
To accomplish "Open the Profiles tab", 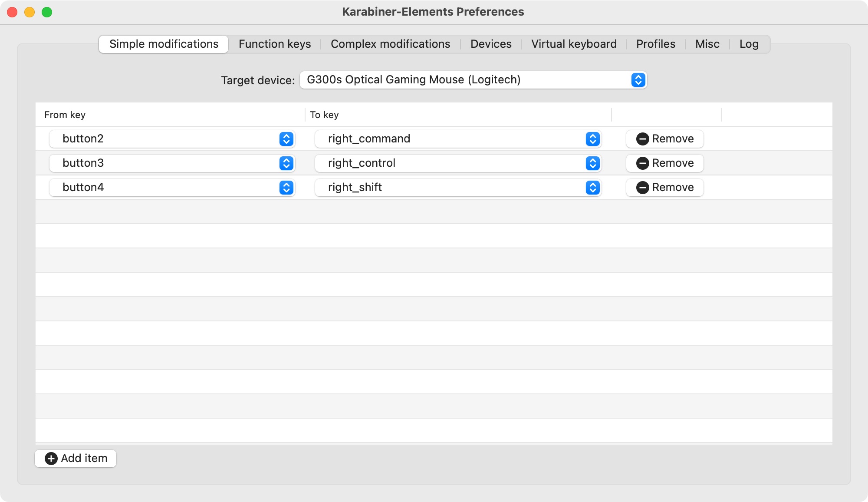I will click(x=654, y=43).
